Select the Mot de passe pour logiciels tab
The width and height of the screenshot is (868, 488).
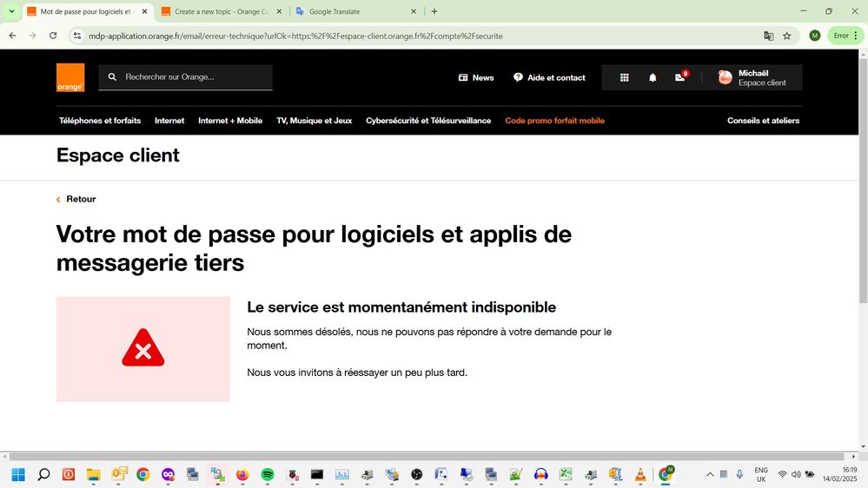[88, 11]
